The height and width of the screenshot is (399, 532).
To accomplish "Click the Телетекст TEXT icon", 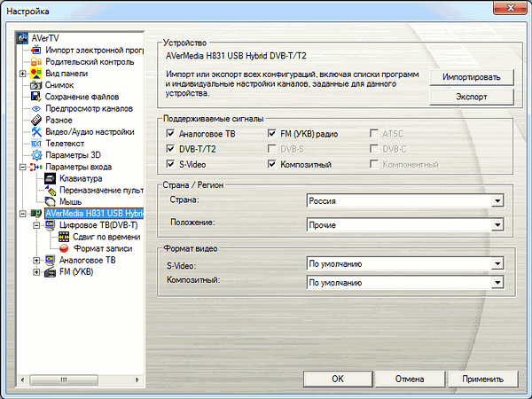I will click(x=36, y=144).
